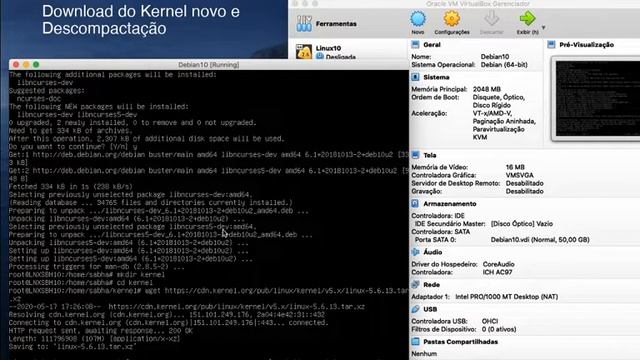Click the Armazenamento disk icon
Viewport: 640px width, 360px height.
pos(415,203)
